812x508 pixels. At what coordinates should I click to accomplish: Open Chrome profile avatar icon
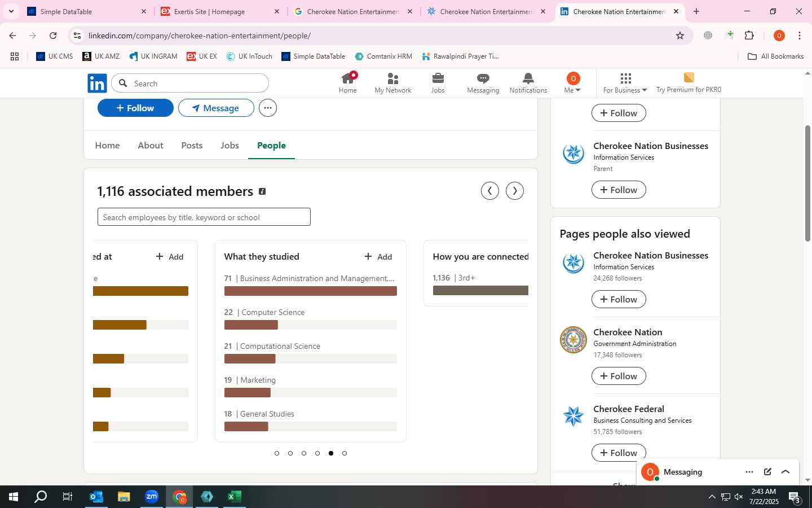tap(779, 36)
